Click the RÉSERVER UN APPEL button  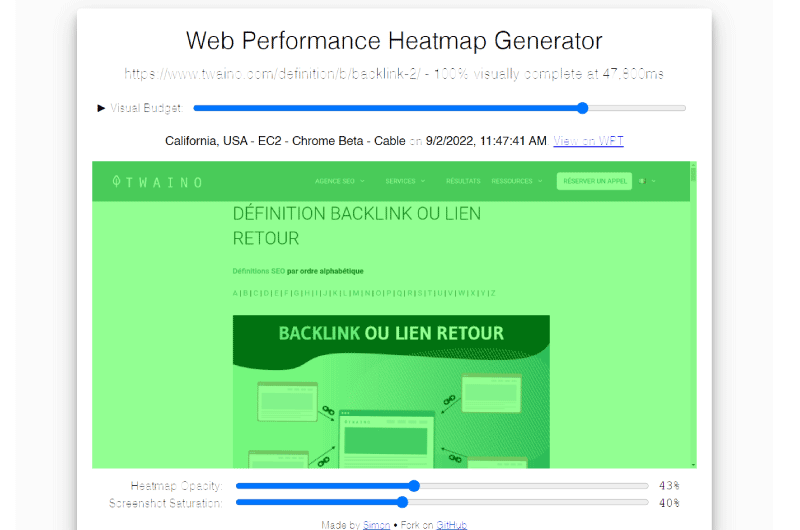(594, 181)
